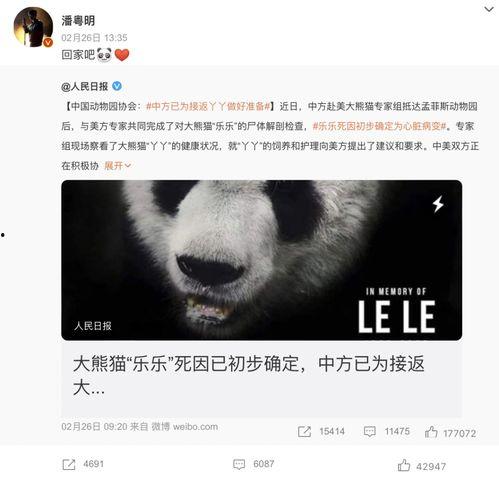This screenshot has height=478, width=499.
Task: Click the blue verified badge beside 人民日报
Action: pos(117,86)
